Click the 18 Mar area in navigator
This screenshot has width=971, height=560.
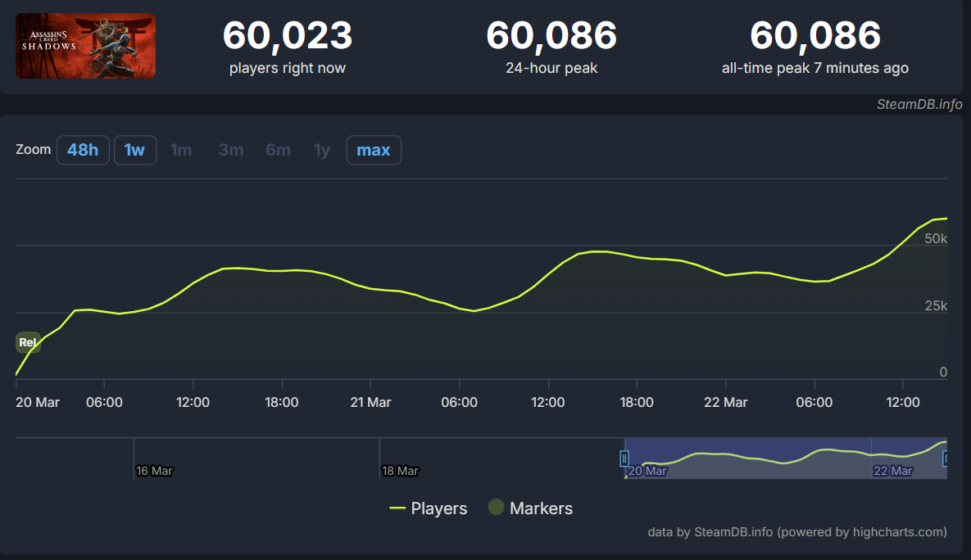click(400, 471)
